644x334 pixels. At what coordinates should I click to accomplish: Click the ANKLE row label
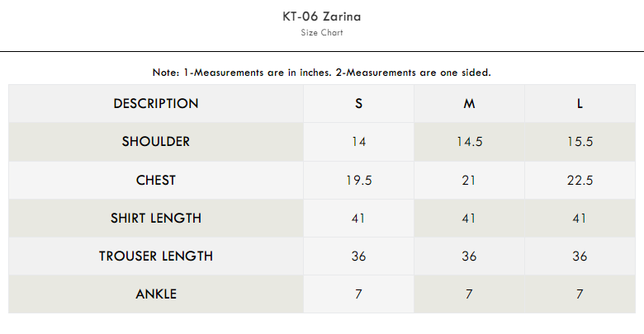pyautogui.click(x=156, y=294)
